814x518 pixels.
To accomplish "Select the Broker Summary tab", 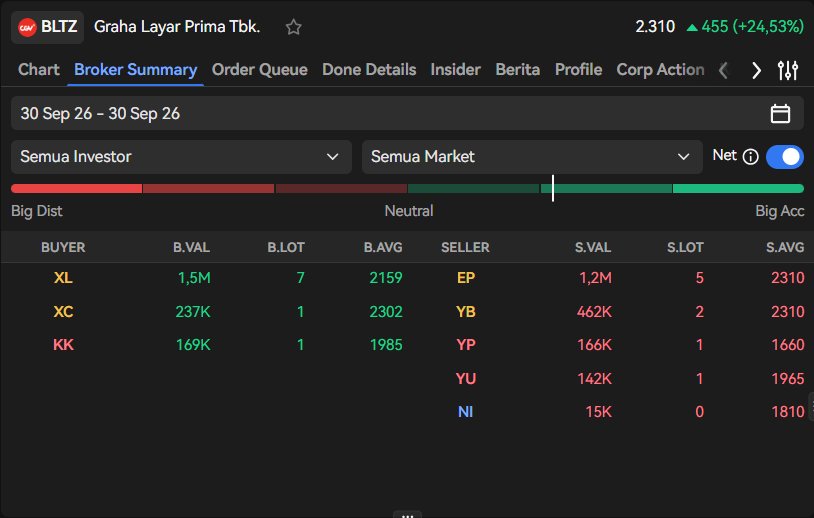I will pos(135,70).
